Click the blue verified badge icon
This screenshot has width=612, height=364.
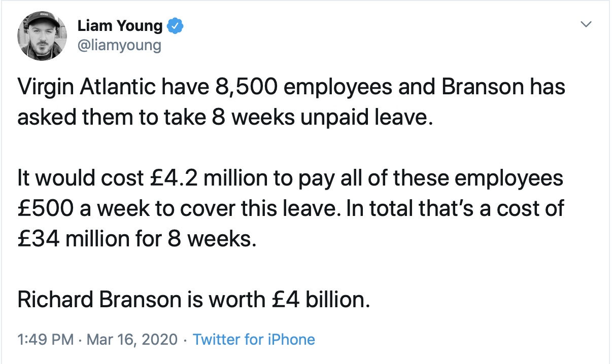point(176,25)
